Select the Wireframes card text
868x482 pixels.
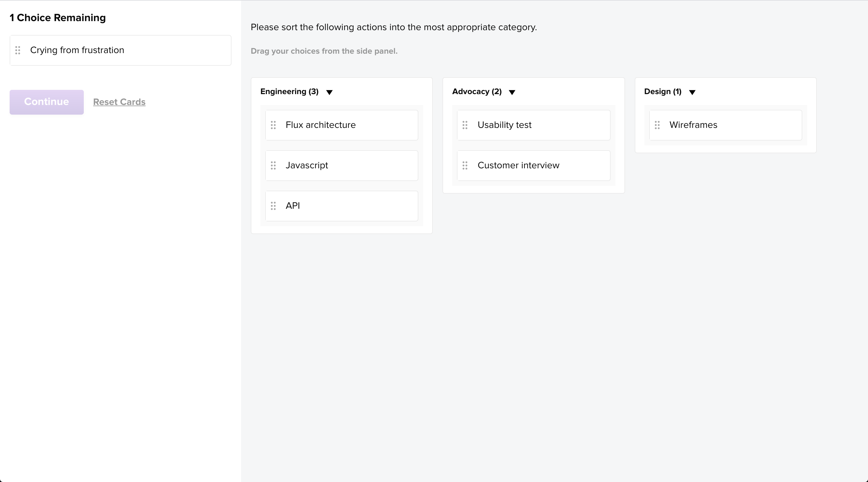(x=693, y=125)
